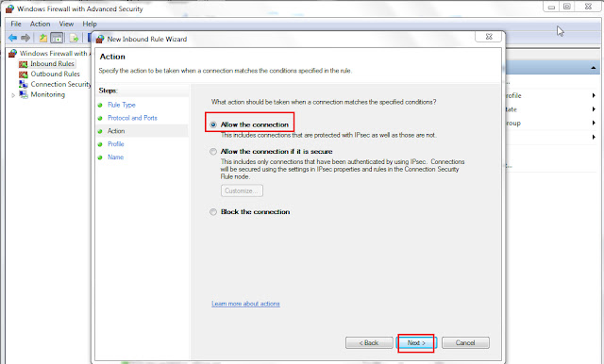
Task: Click the Windows Firewall root node icon
Action: pos(12,53)
